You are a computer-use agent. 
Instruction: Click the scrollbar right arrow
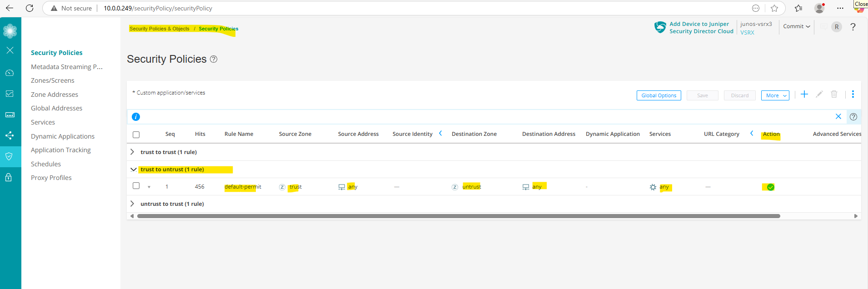[856, 216]
